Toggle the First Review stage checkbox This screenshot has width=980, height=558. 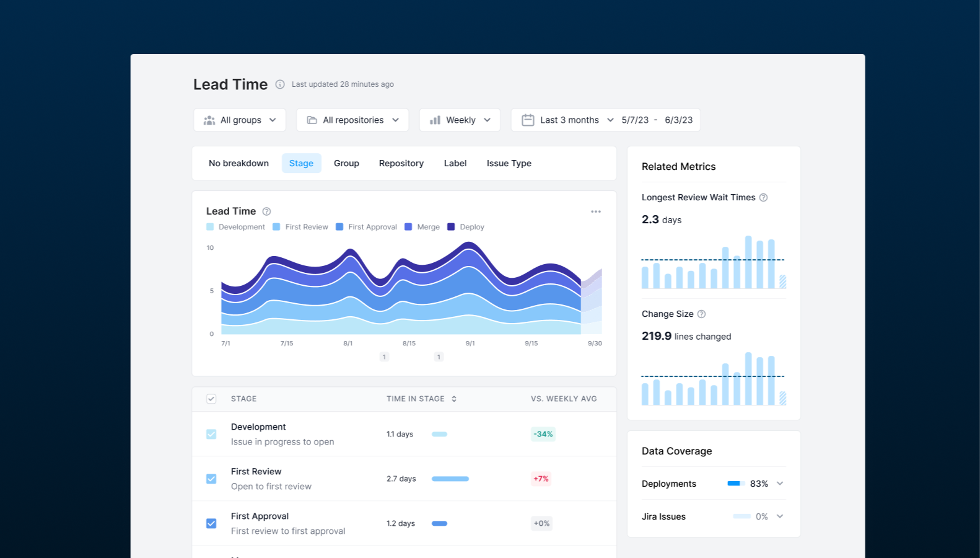pyautogui.click(x=211, y=479)
